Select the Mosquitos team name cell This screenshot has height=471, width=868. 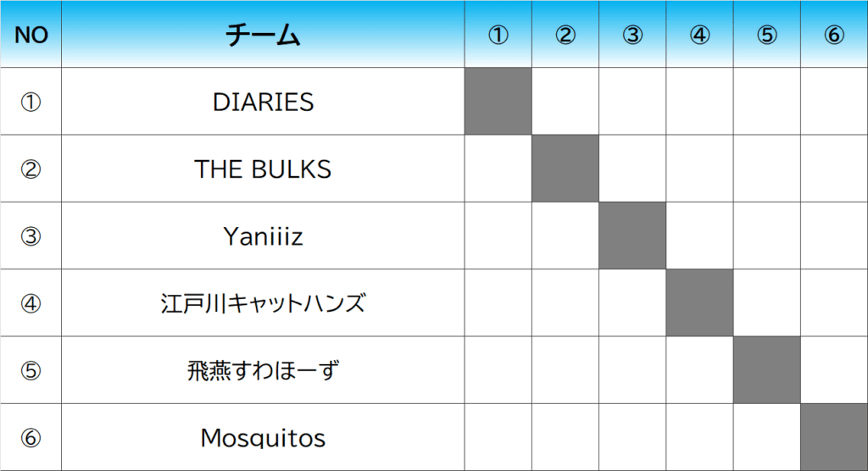263,437
